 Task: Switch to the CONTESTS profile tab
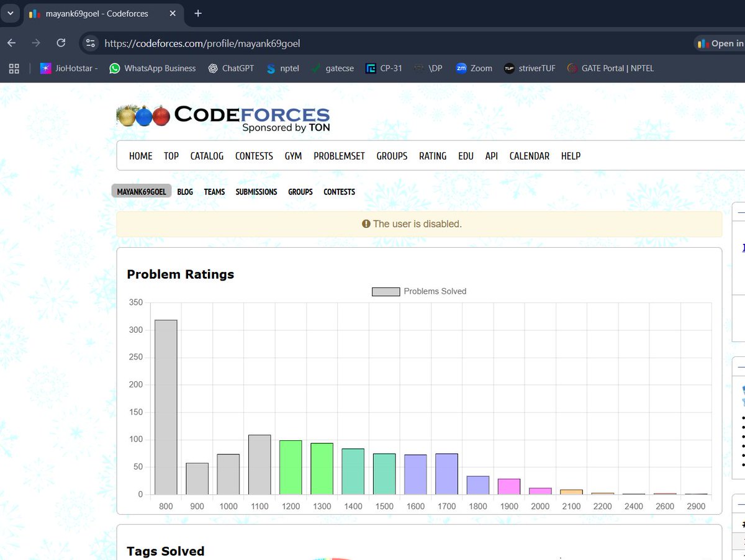coord(339,192)
